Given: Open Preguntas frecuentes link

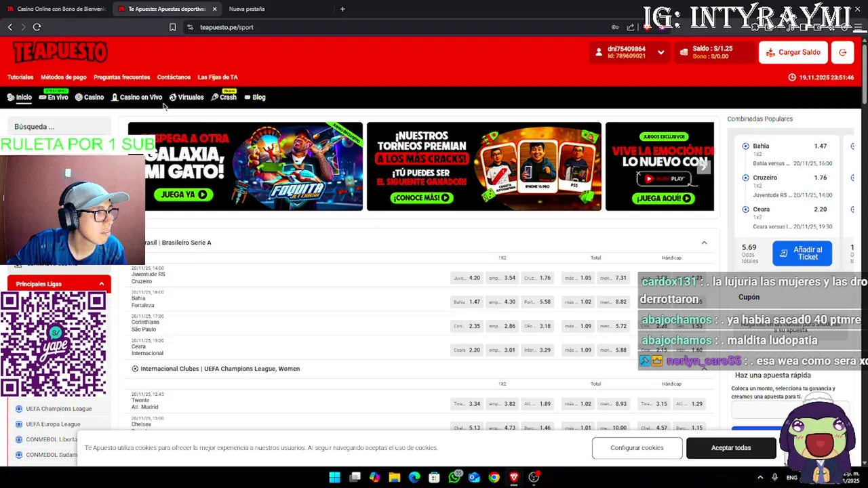Looking at the screenshot, I should [x=121, y=77].
